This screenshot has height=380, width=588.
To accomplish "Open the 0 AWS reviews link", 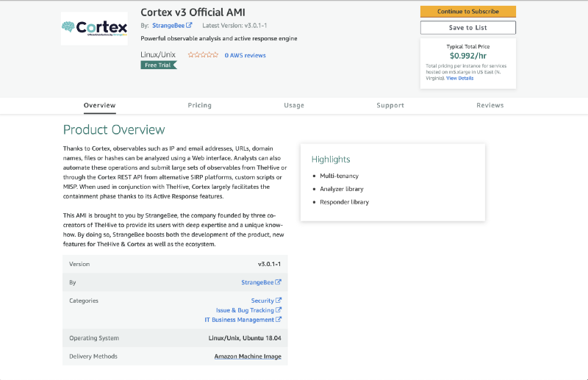I will point(245,55).
